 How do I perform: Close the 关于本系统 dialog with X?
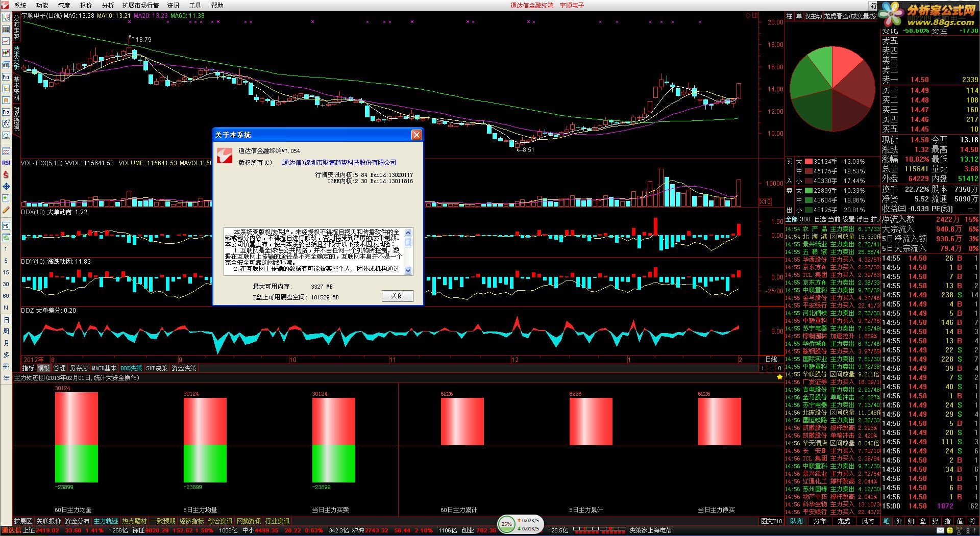tap(416, 135)
